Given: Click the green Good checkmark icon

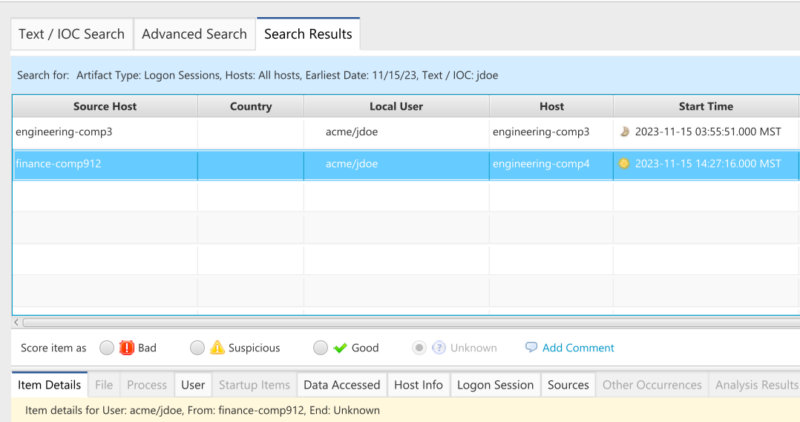Looking at the screenshot, I should coord(340,348).
